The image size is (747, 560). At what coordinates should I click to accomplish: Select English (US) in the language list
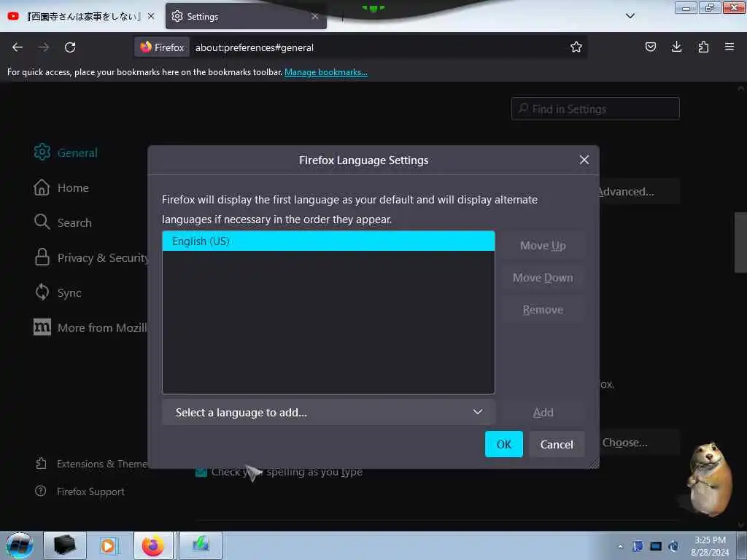point(328,241)
